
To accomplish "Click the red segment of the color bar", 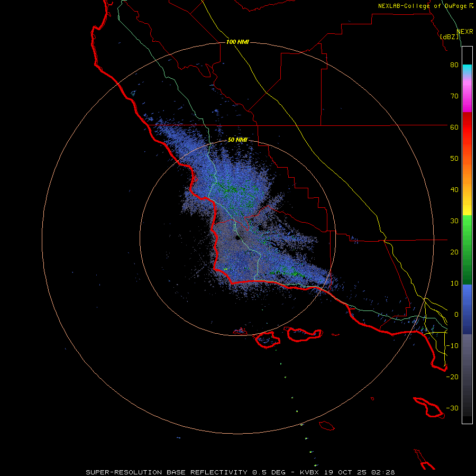I will tap(467, 127).
